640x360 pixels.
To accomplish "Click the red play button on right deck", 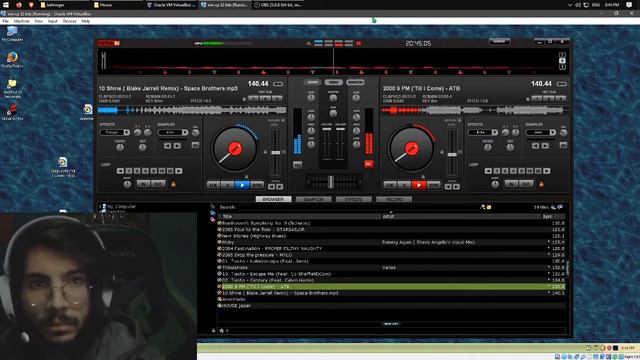I will (x=419, y=185).
